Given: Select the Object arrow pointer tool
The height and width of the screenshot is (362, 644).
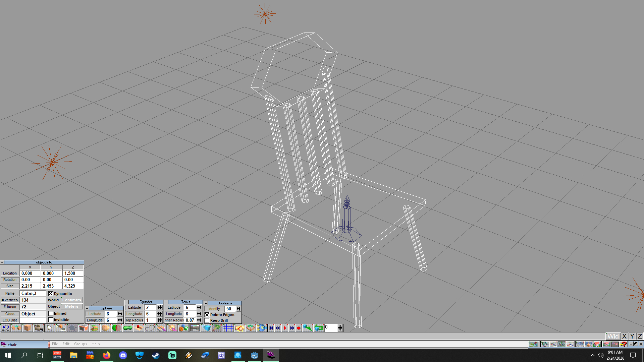Looking at the screenshot, I should (x=50, y=328).
